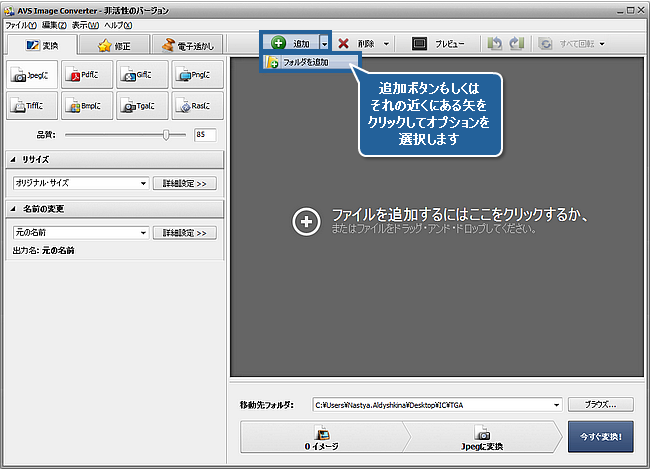Open the プレビュー preview button
This screenshot has height=469, width=650.
pyautogui.click(x=438, y=43)
